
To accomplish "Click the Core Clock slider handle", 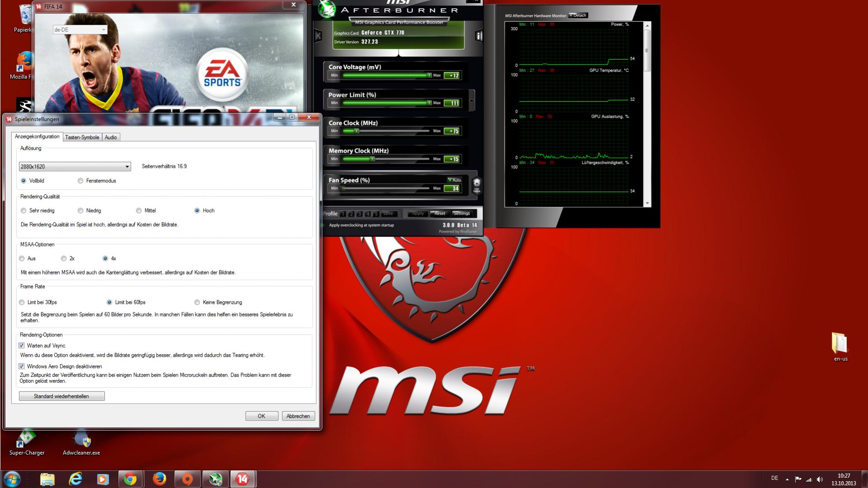I will tap(356, 131).
